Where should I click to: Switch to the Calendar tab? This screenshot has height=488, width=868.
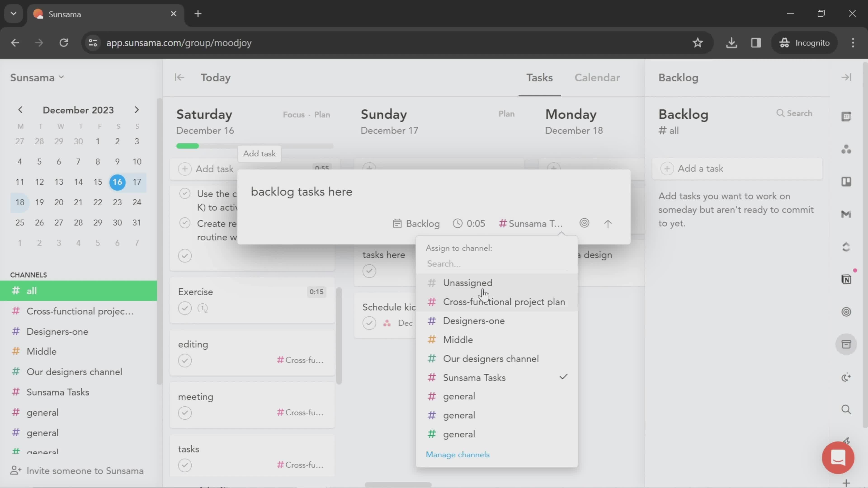point(597,78)
